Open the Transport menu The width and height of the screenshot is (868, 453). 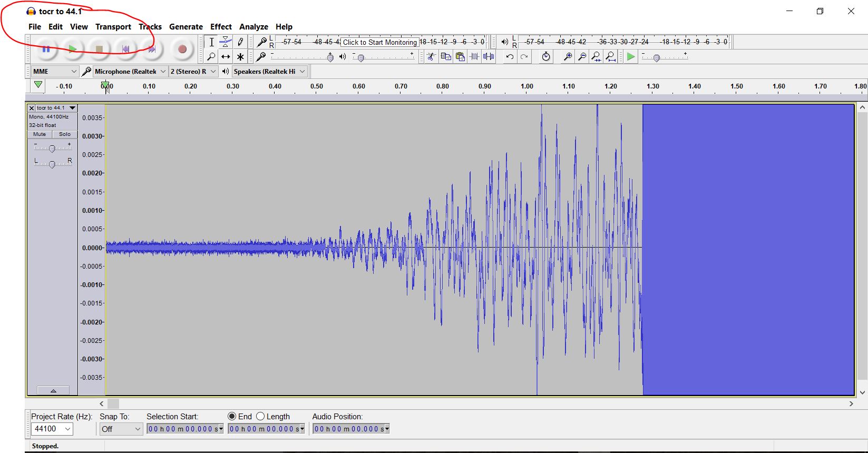coord(113,27)
